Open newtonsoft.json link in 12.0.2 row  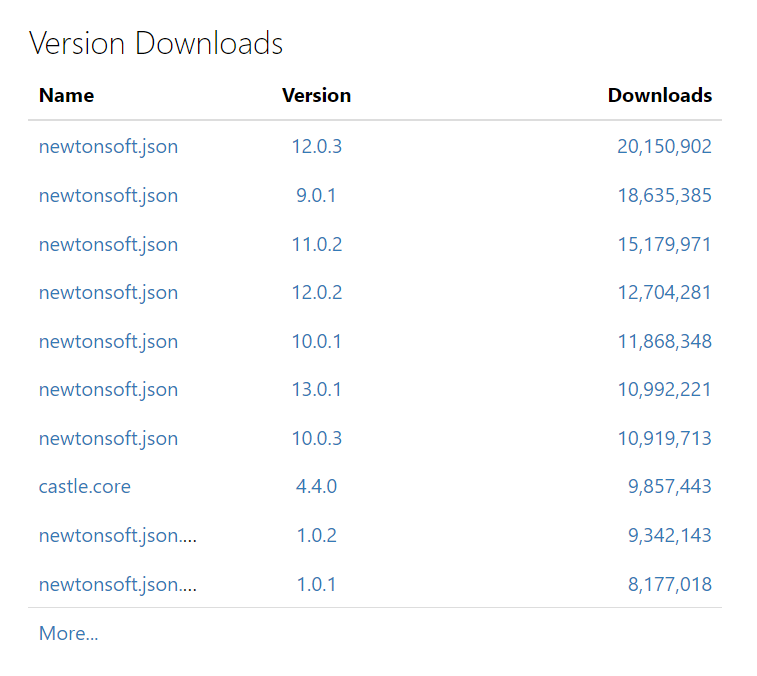click(108, 293)
